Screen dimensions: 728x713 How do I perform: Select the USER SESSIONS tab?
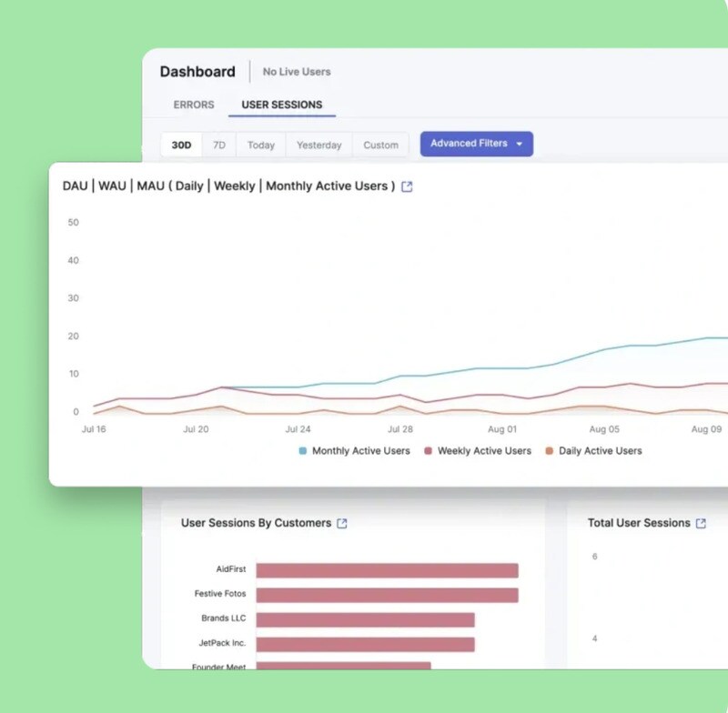[281, 105]
